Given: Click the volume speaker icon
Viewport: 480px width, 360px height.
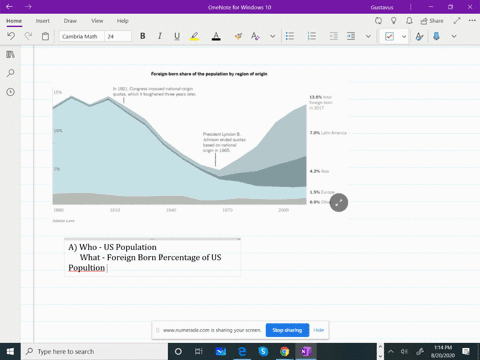Looking at the screenshot, I should pyautogui.click(x=404, y=351).
